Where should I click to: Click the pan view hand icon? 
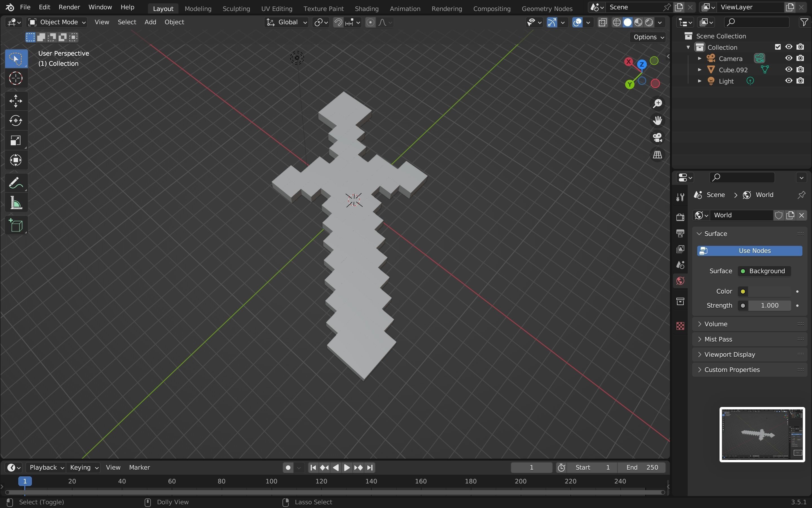(x=657, y=121)
